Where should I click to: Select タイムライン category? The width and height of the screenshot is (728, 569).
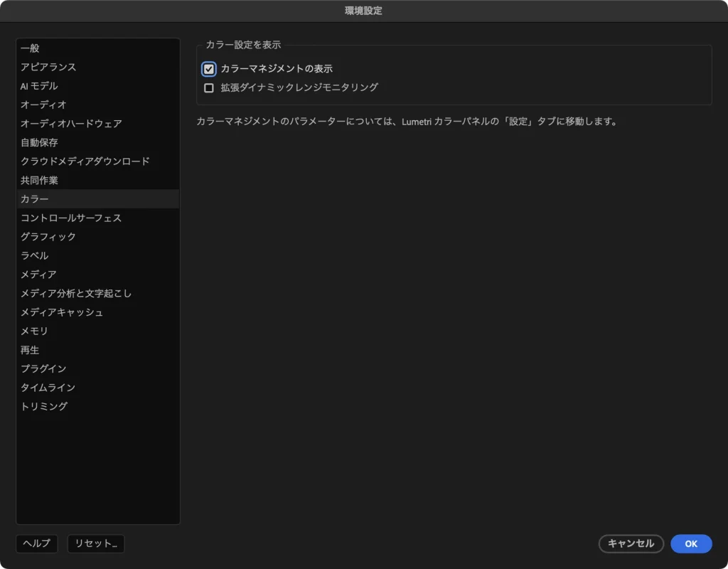pyautogui.click(x=97, y=388)
